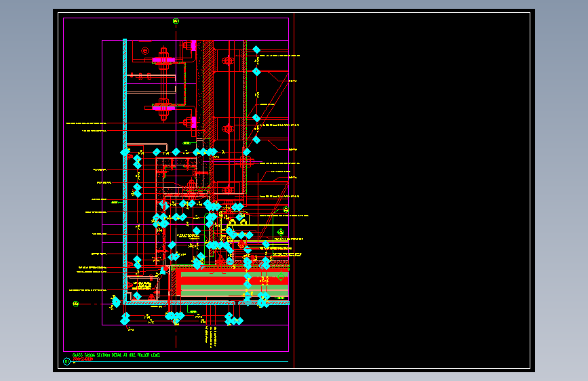This screenshot has width=588, height=381.
Task: Select the upper magenta bolt plate
Action: 163,60
